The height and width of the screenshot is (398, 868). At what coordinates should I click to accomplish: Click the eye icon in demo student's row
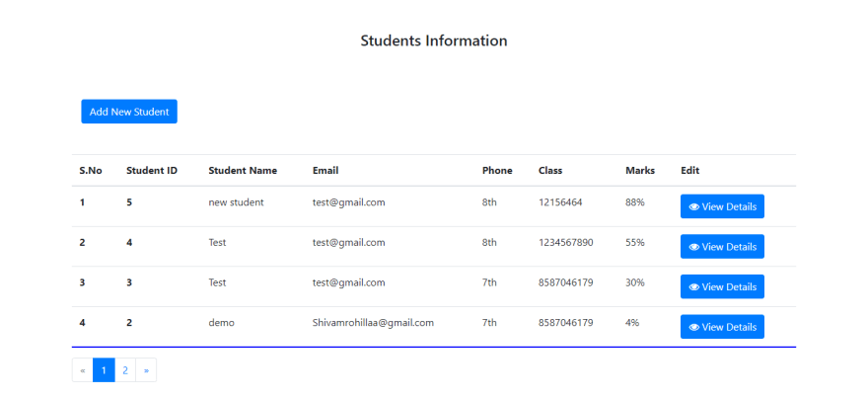(693, 327)
